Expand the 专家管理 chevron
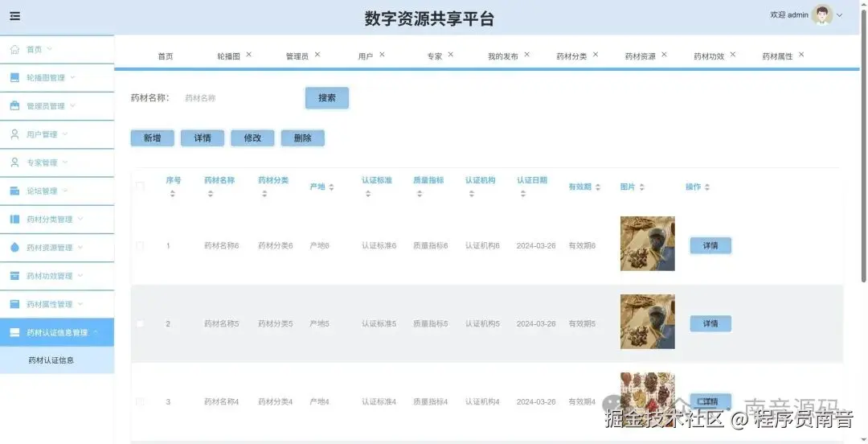 [x=64, y=162]
